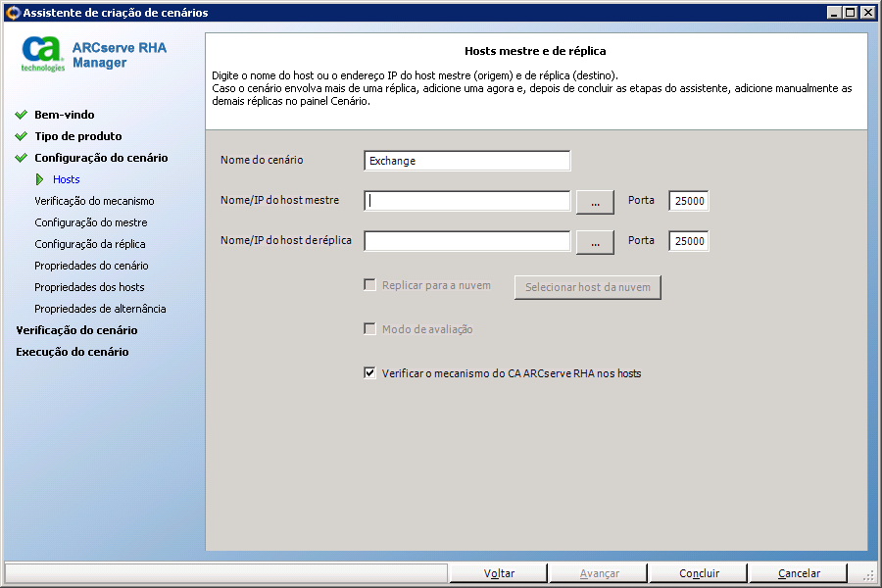The width and height of the screenshot is (882, 588).
Task: Select the Tipo de produto step
Action: click(77, 136)
